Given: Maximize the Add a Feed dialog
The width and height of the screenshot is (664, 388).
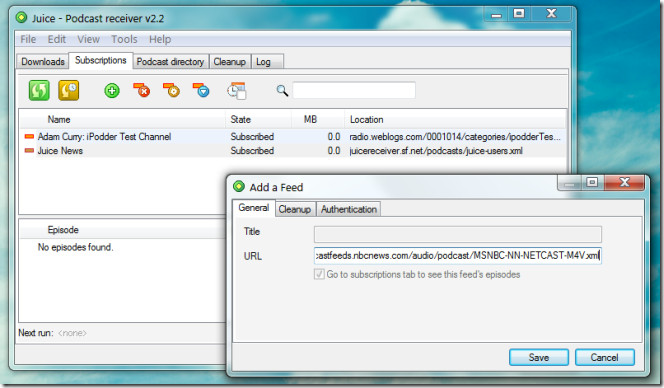Looking at the screenshot, I should (592, 182).
